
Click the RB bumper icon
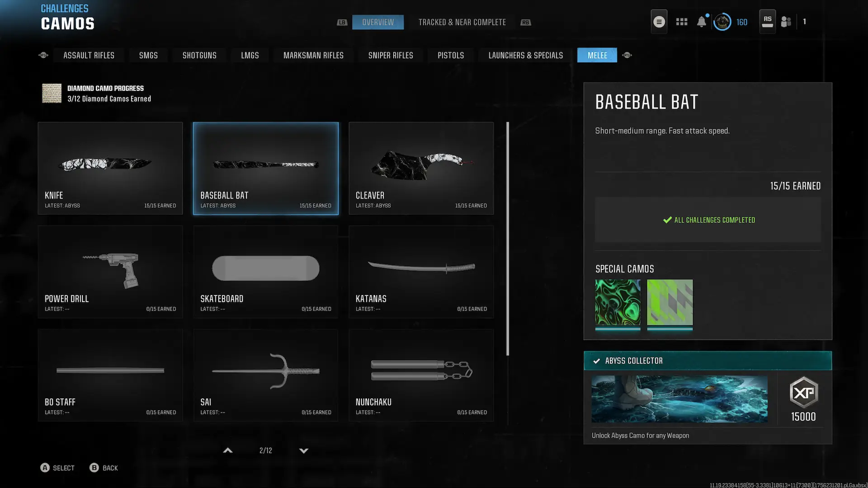point(525,23)
